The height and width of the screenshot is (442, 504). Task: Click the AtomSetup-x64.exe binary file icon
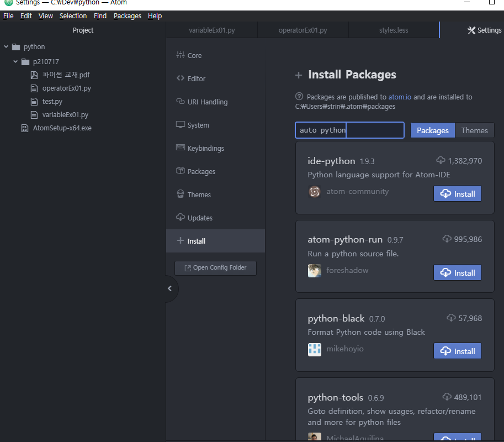pyautogui.click(x=25, y=128)
